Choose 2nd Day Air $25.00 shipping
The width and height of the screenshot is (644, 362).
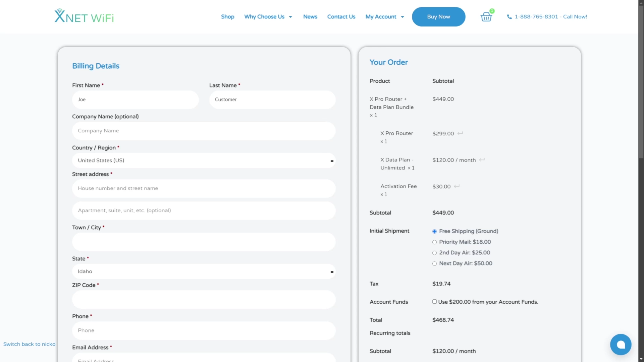click(434, 253)
